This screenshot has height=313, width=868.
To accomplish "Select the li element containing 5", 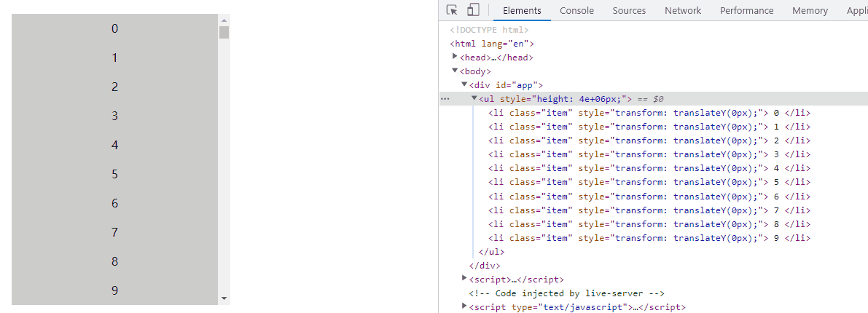I will [649, 182].
